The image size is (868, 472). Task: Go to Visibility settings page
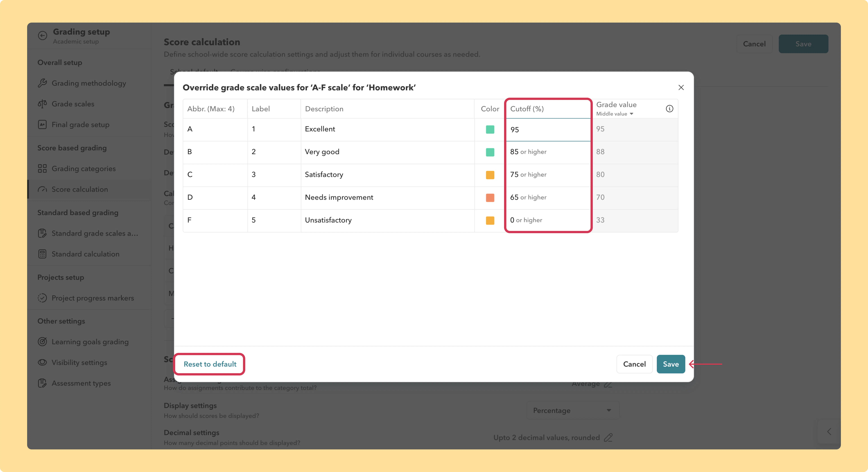[80, 363]
